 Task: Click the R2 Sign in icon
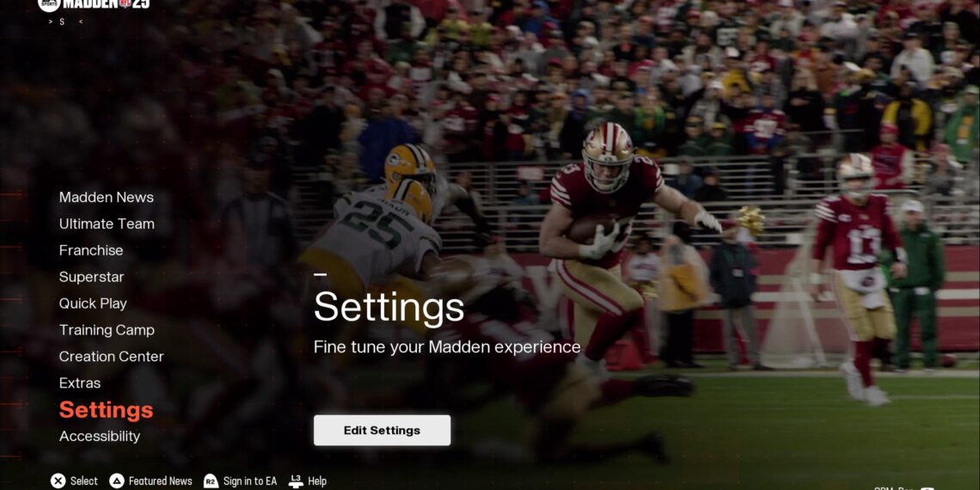point(211,481)
